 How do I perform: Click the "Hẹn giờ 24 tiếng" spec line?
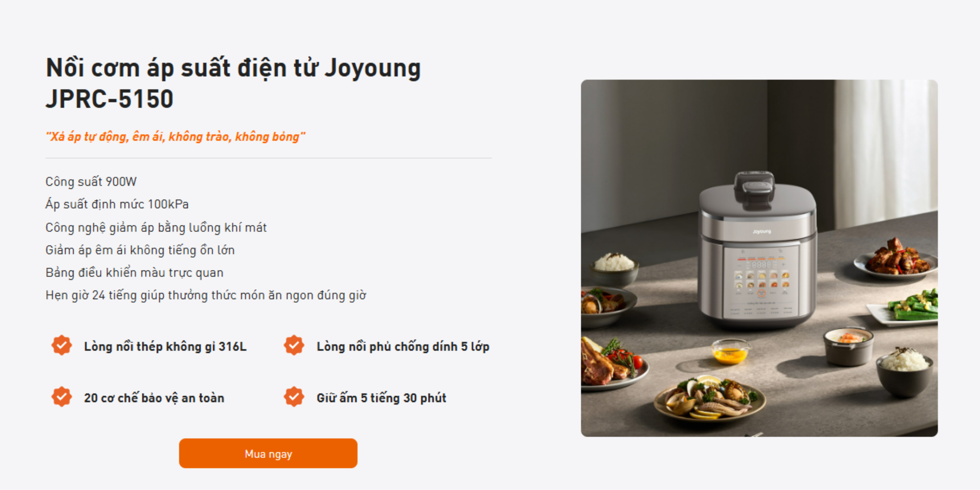pyautogui.click(x=205, y=295)
